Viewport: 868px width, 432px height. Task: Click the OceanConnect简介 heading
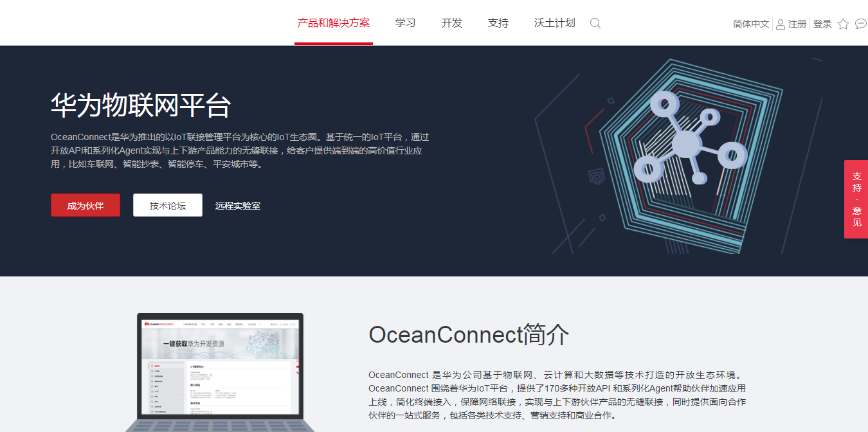click(x=469, y=335)
